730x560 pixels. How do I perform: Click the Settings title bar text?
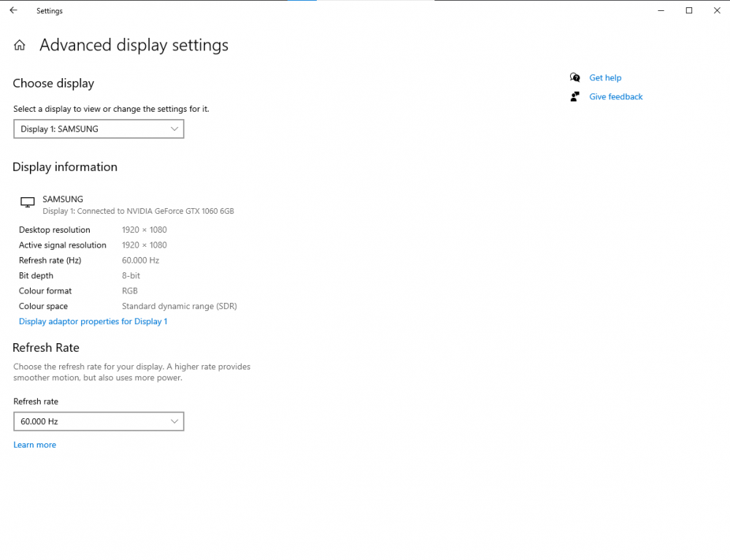click(50, 11)
